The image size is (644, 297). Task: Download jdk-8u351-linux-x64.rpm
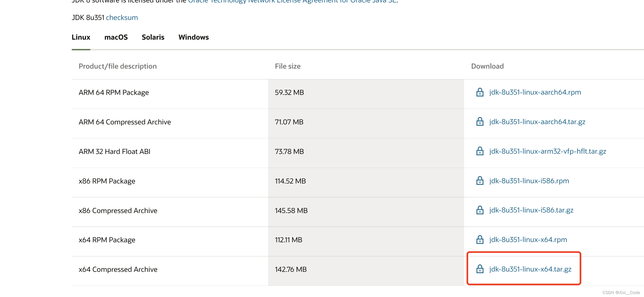coord(528,240)
